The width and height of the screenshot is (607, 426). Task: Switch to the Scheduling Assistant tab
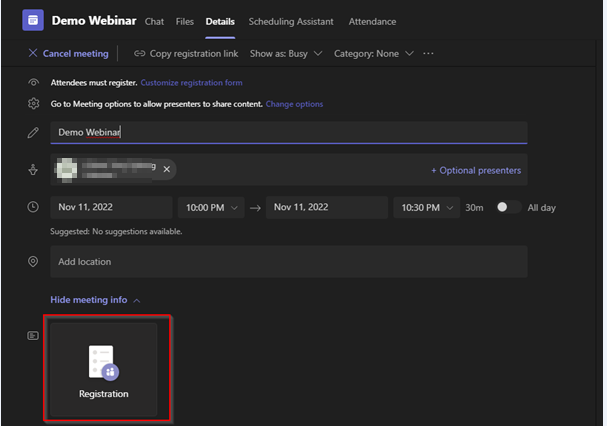pyautogui.click(x=293, y=21)
